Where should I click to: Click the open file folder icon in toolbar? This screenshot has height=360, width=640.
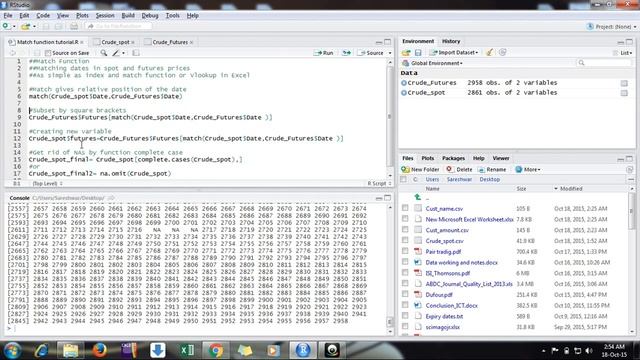[25, 27]
